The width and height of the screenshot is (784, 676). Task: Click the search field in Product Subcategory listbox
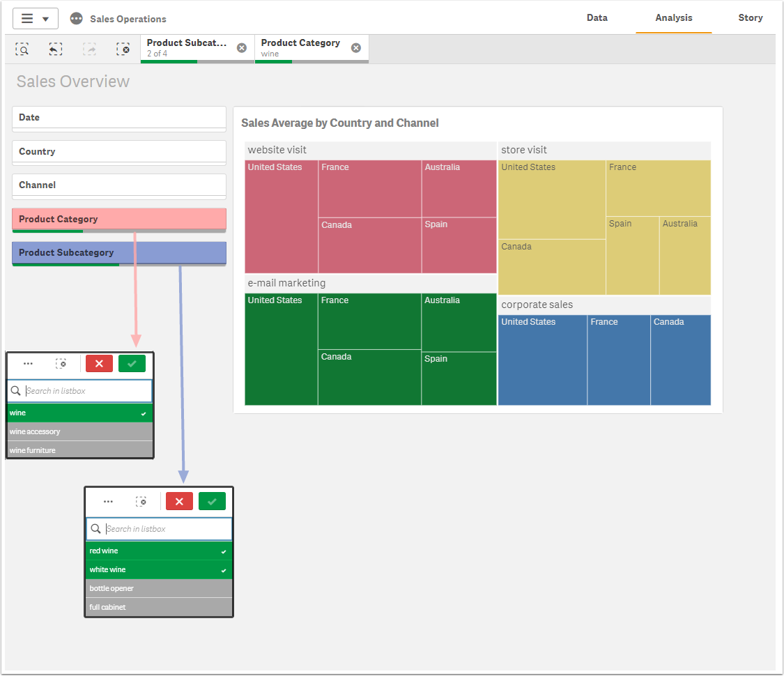(x=166, y=529)
